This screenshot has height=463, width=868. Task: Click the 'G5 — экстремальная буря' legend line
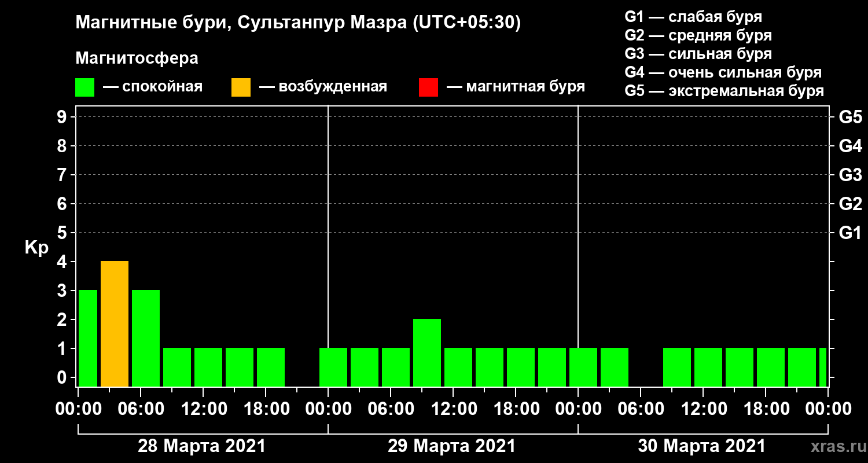point(724,91)
